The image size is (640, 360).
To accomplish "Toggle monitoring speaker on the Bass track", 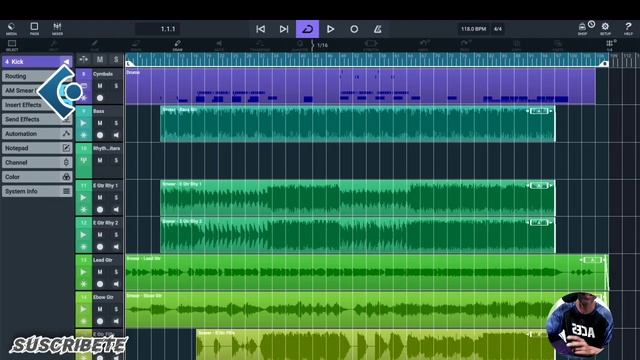I will click(116, 135).
